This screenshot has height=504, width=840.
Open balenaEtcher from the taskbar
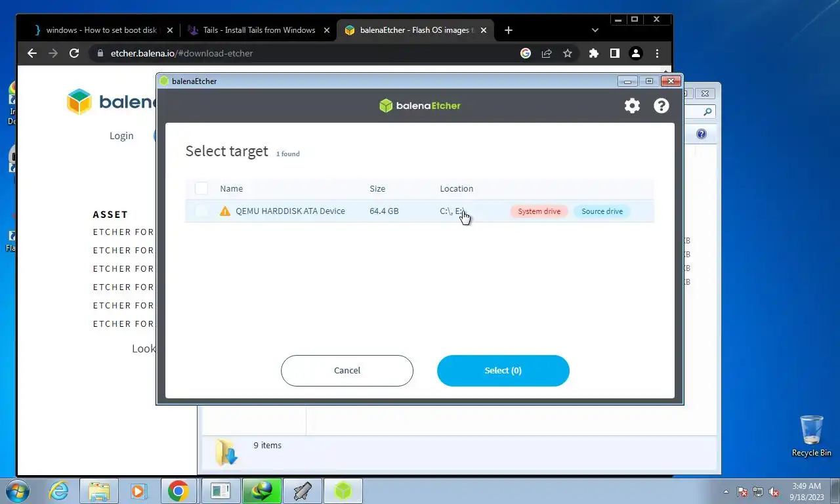343,491
